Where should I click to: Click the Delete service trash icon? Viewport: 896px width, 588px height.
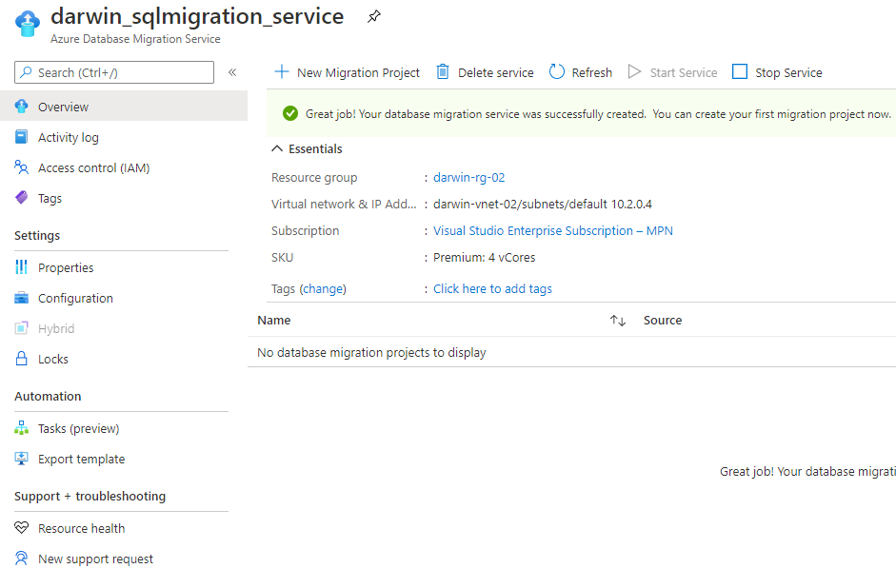click(x=443, y=72)
